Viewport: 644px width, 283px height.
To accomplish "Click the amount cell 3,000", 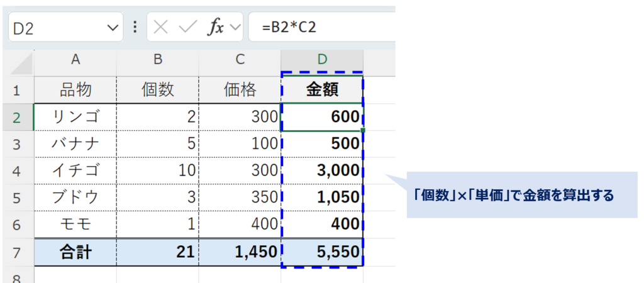I will coord(323,171).
